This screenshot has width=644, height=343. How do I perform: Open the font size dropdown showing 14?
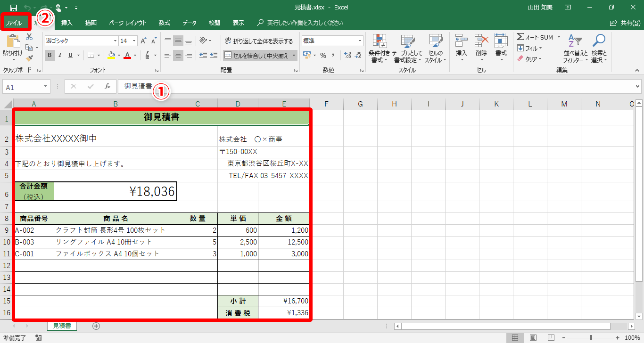pyautogui.click(x=134, y=41)
